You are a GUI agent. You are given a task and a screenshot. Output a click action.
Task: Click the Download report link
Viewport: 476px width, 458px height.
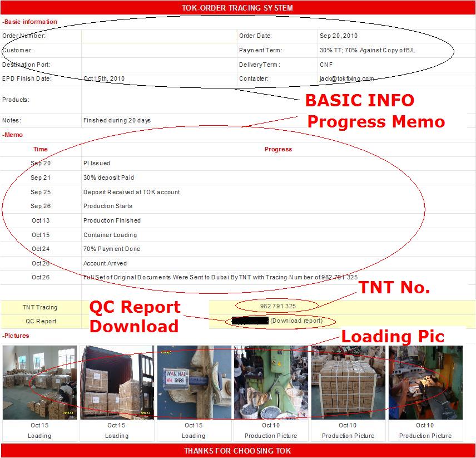(x=296, y=321)
